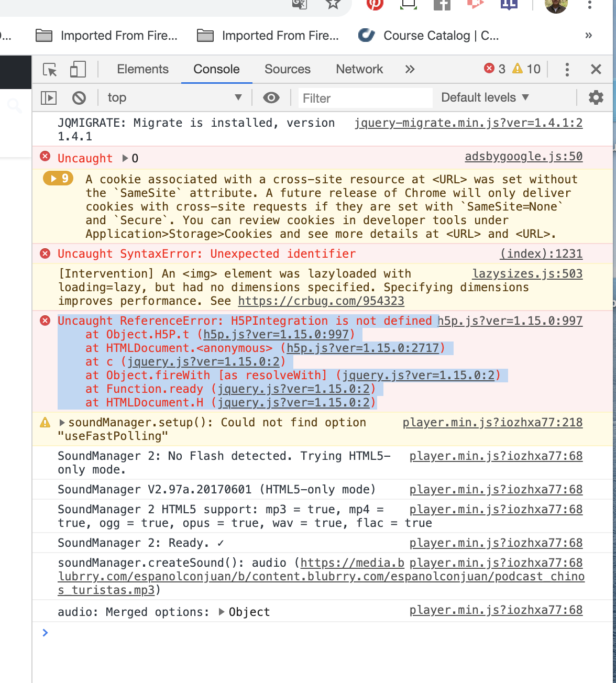The image size is (616, 683).
Task: Open player.min.js link on Merged options row
Action: pyautogui.click(x=496, y=610)
